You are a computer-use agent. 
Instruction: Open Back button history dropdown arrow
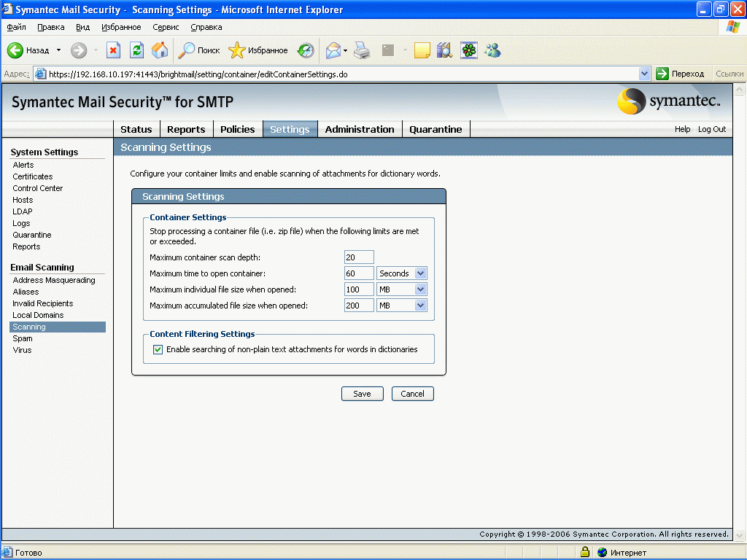coord(58,50)
